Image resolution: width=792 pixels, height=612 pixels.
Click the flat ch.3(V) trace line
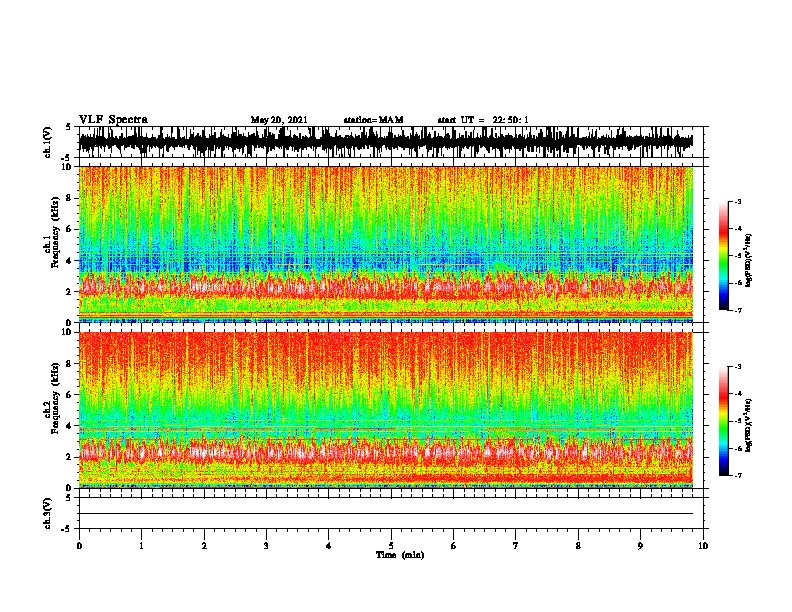point(386,514)
